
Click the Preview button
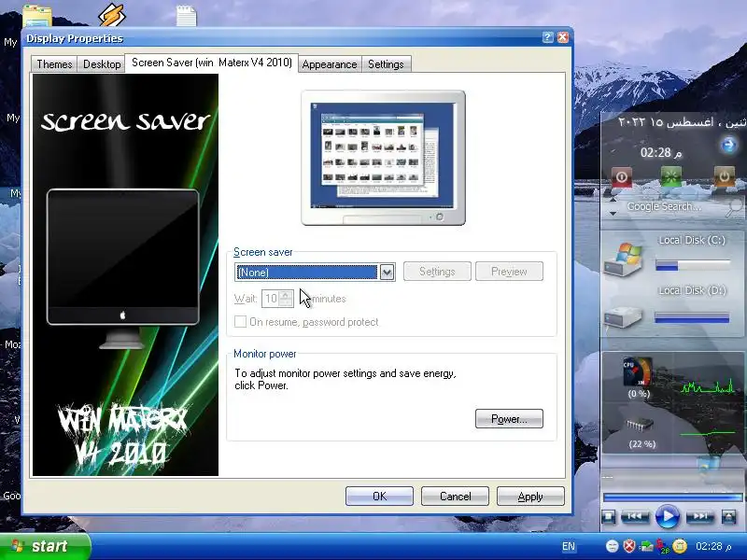coord(509,272)
